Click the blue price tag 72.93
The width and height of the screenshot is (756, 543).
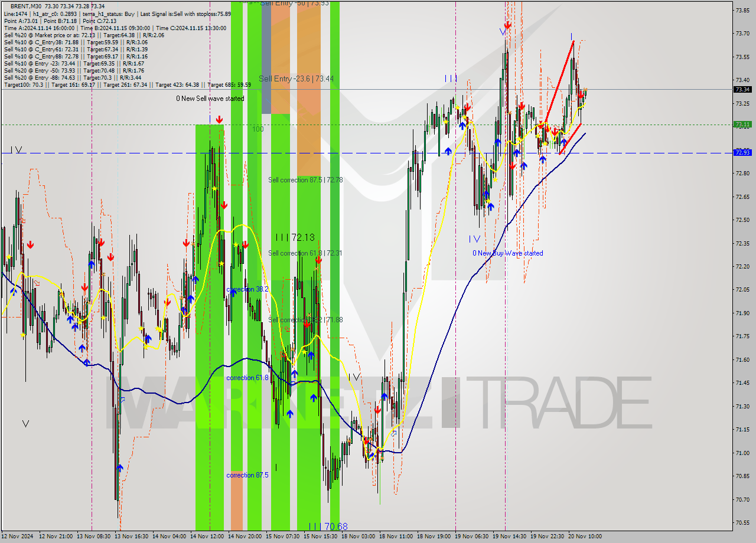click(742, 152)
